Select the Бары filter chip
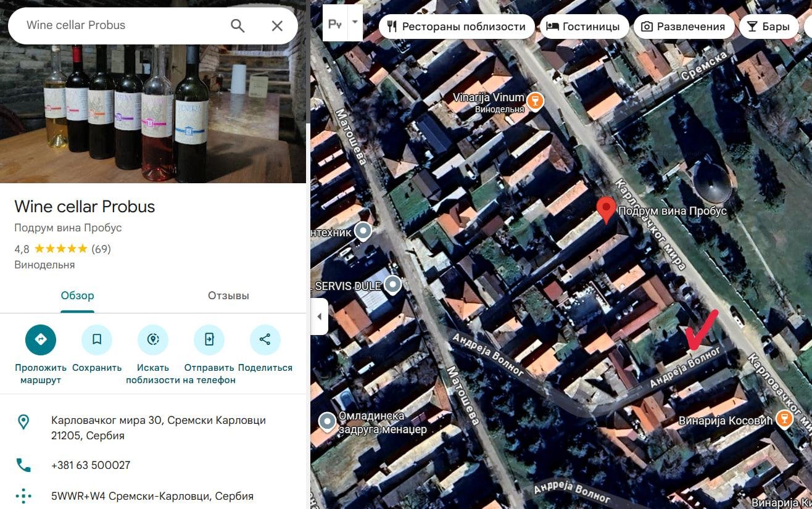The image size is (812, 509). (x=769, y=27)
